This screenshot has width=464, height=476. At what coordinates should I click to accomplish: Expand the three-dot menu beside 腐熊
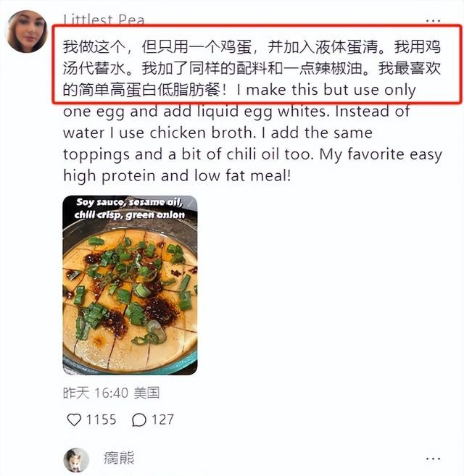pyautogui.click(x=433, y=459)
